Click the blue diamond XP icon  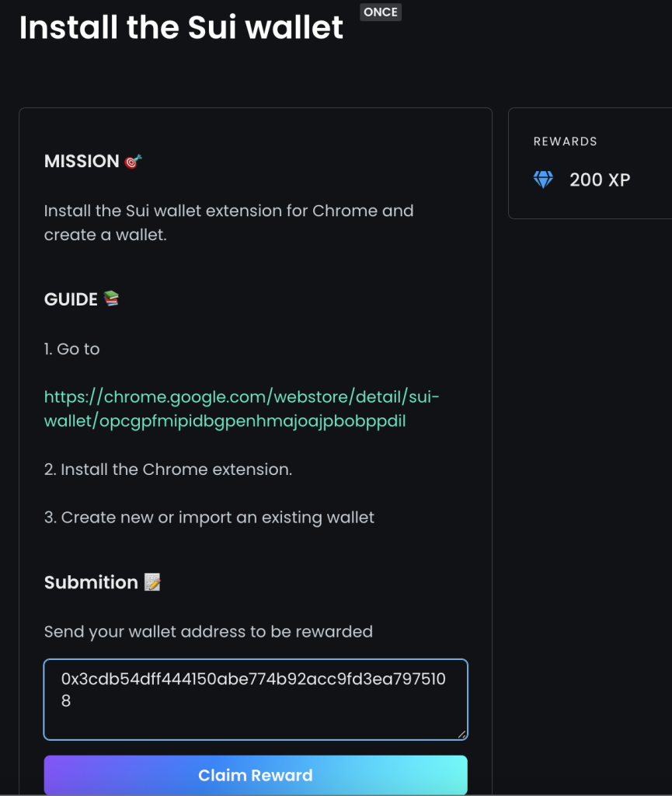click(x=543, y=180)
